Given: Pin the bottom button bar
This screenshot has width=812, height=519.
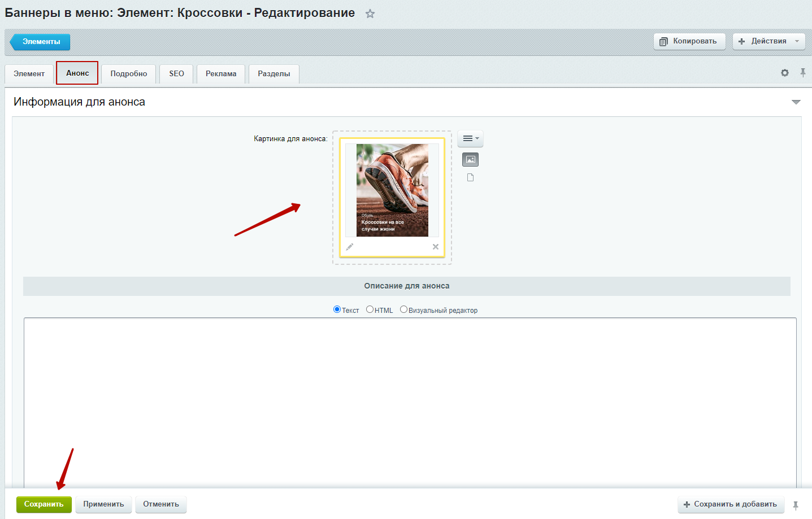Looking at the screenshot, I should click(x=796, y=505).
